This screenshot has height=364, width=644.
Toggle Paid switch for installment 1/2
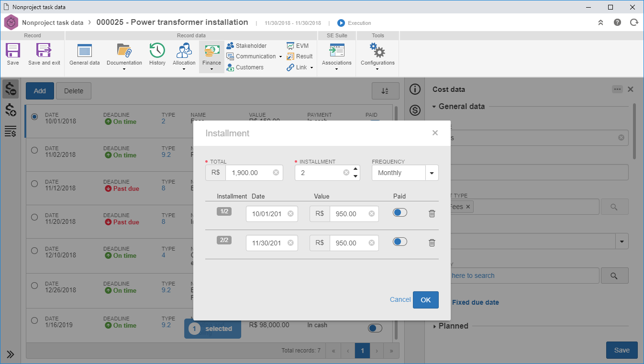pyautogui.click(x=400, y=212)
